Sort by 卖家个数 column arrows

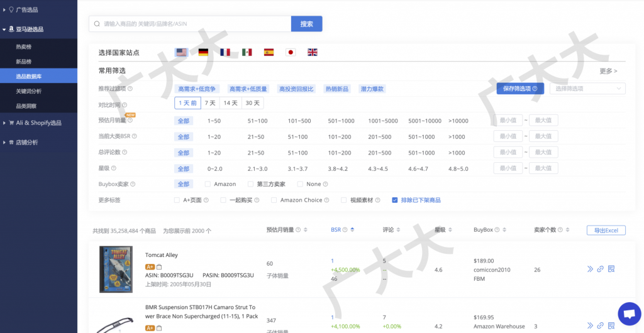point(568,230)
